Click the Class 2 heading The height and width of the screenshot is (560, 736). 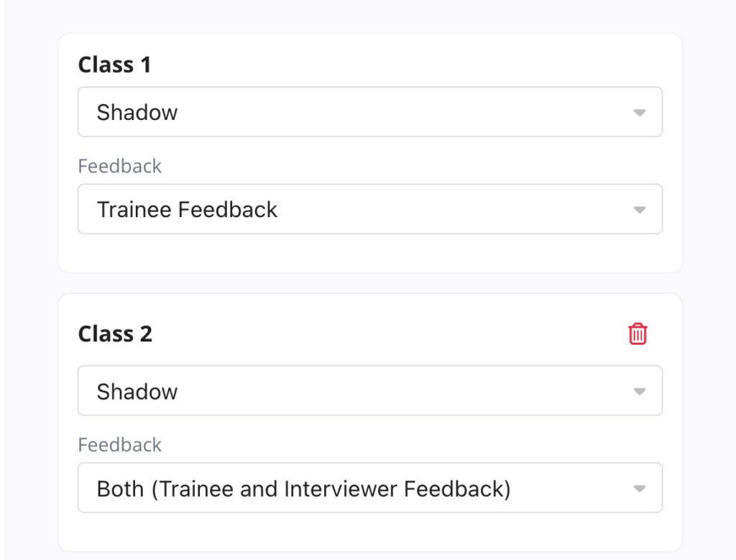click(115, 334)
